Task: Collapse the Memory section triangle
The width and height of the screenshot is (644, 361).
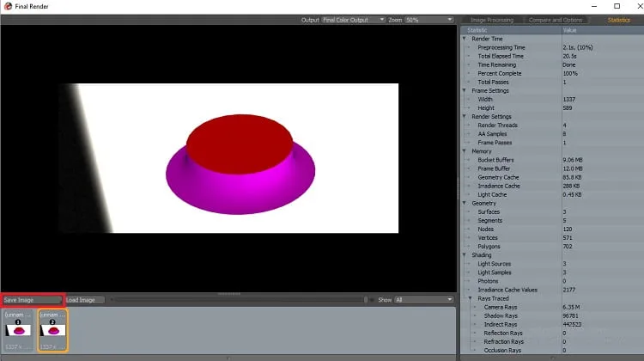Action: click(x=465, y=151)
